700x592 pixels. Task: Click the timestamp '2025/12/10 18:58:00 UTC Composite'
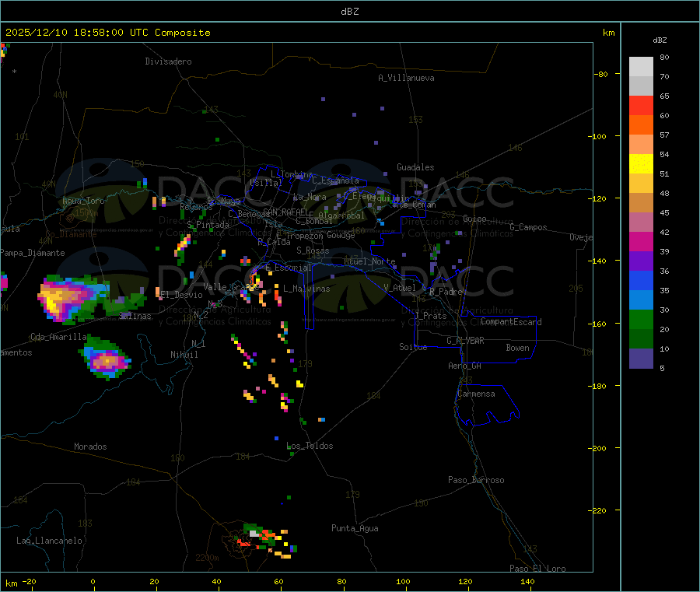(107, 33)
